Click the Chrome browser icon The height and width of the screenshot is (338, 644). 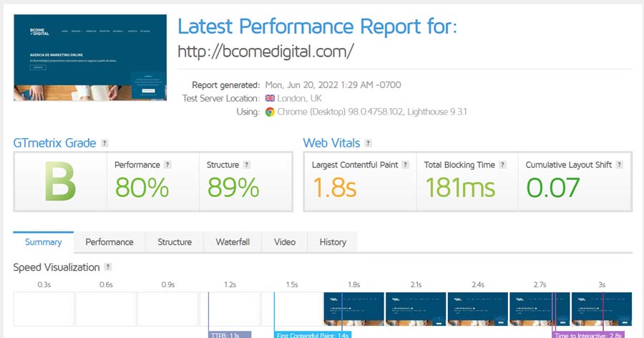(270, 112)
